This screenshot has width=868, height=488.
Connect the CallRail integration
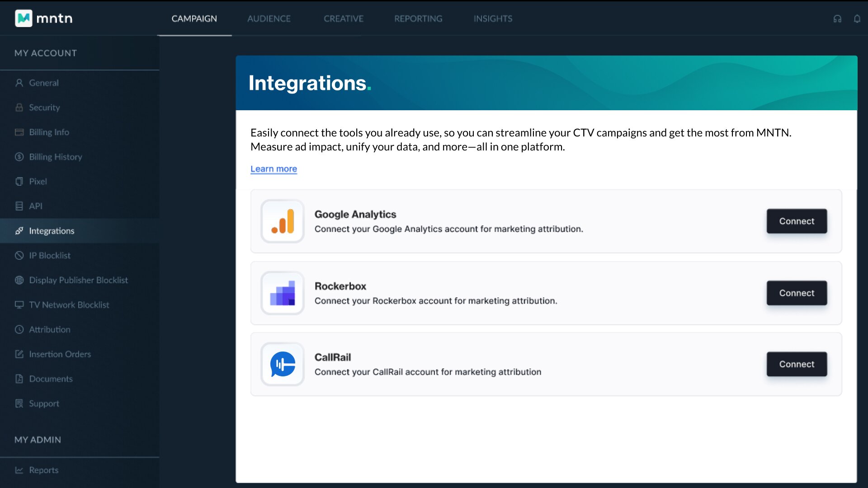point(797,364)
